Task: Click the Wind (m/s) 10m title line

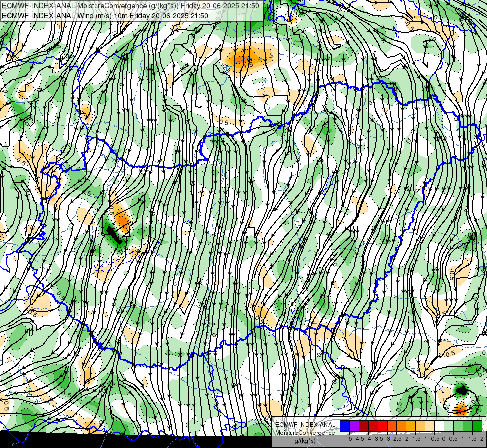Action: click(105, 16)
